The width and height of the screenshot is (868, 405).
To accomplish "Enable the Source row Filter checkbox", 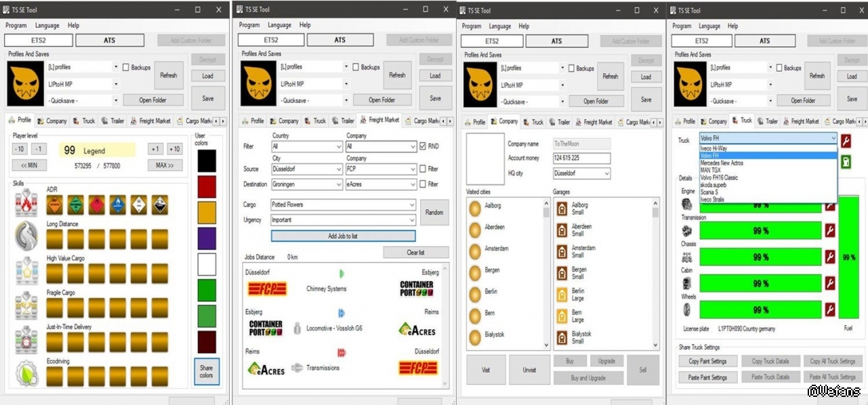I will 423,169.
